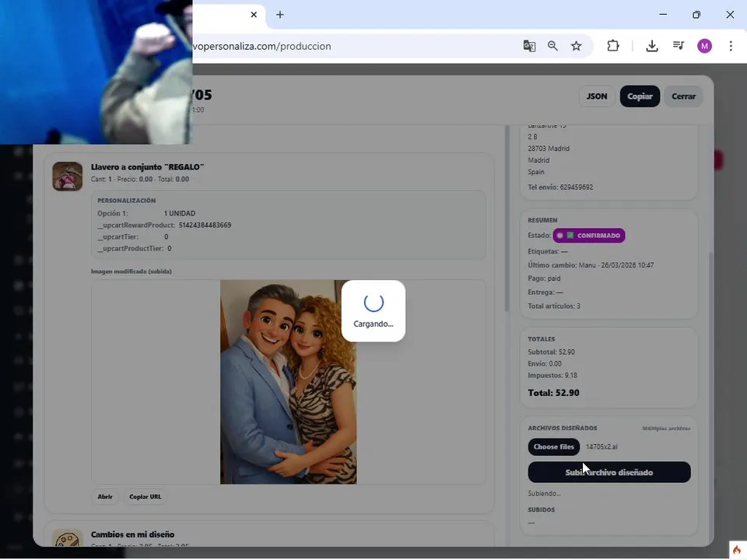This screenshot has height=560, width=747.
Task: Open media controls icon
Action: pos(679,46)
